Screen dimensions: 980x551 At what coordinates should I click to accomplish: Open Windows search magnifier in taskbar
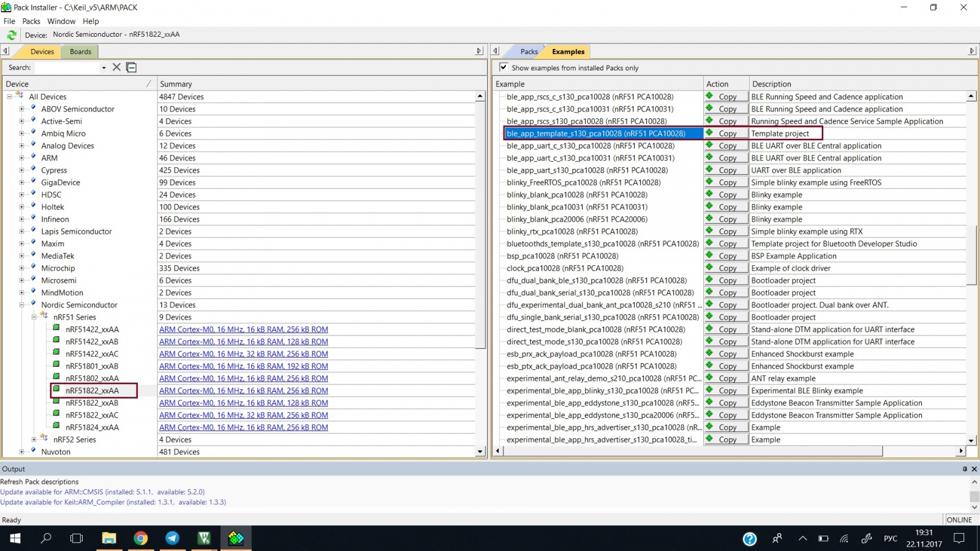click(46, 538)
